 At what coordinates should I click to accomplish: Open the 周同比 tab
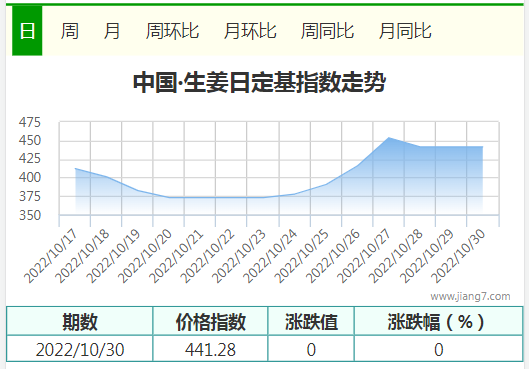point(327,31)
